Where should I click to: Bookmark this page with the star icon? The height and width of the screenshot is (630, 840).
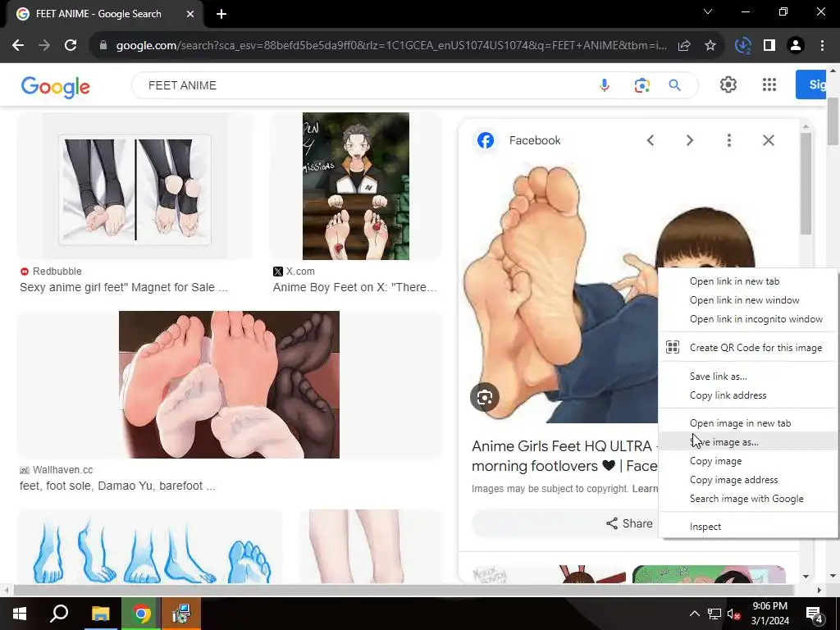[x=710, y=46]
